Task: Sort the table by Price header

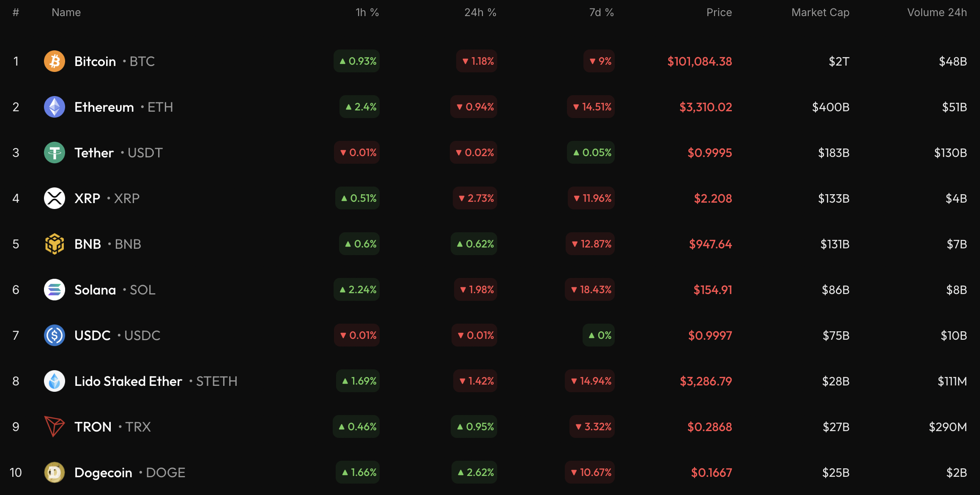Action: 719,13
